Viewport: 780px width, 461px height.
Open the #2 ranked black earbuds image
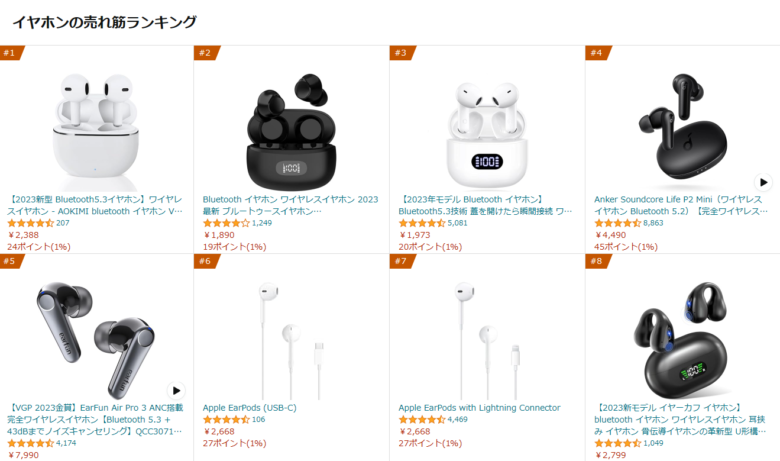[x=292, y=131]
